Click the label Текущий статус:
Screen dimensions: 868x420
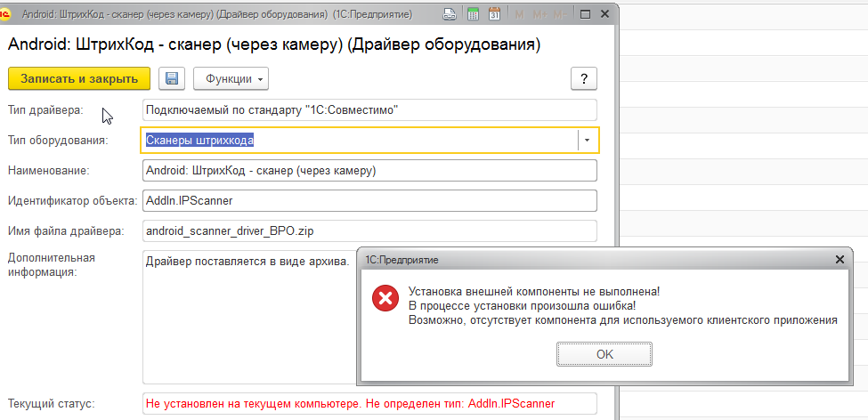(x=52, y=404)
